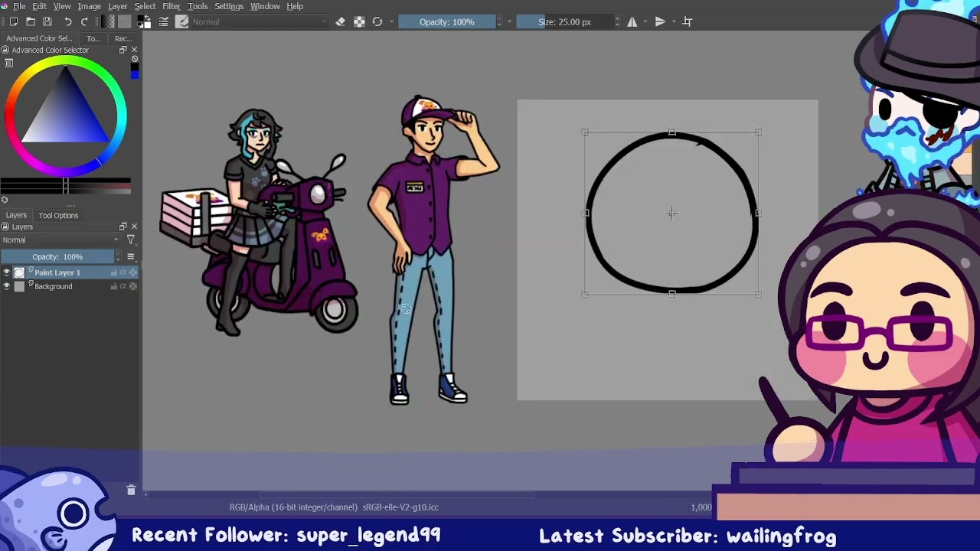Switch to the To... docker tab
Viewport: 980px width, 551px height.
[93, 38]
